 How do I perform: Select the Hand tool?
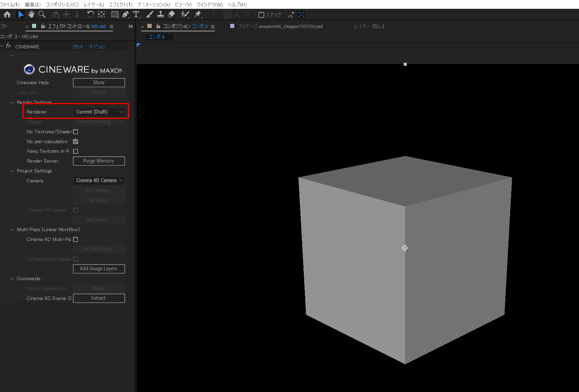click(31, 14)
